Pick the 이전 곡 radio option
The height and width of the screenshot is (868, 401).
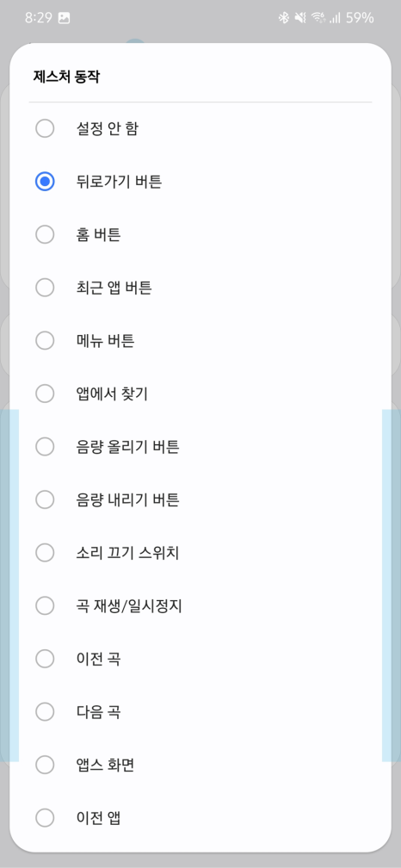(200, 660)
